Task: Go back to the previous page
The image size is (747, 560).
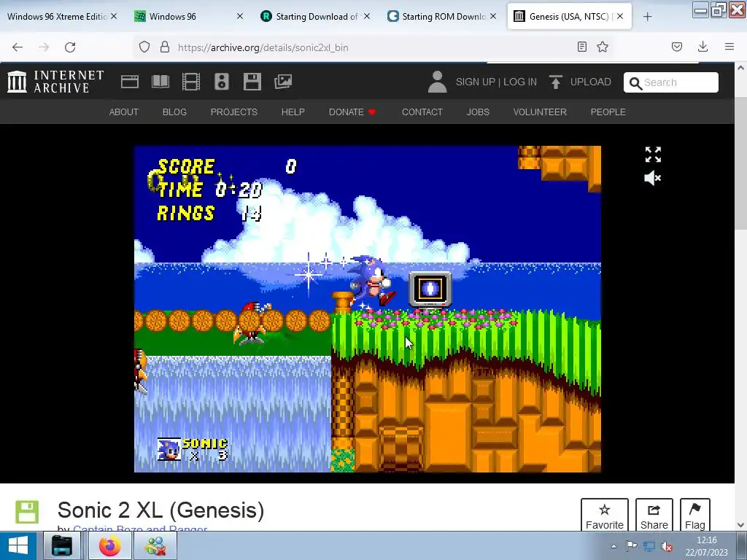Action: pyautogui.click(x=18, y=47)
